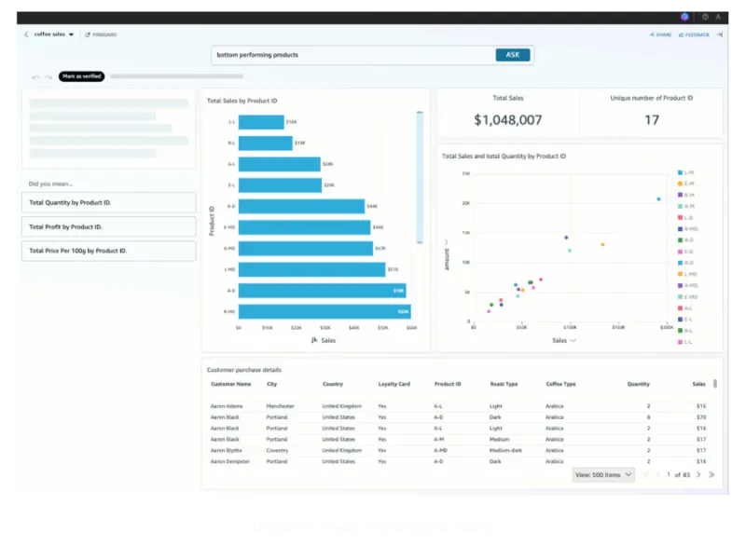Image resolution: width=746 pixels, height=560 pixels.
Task: Click the E-M legend color swatch
Action: point(681,184)
